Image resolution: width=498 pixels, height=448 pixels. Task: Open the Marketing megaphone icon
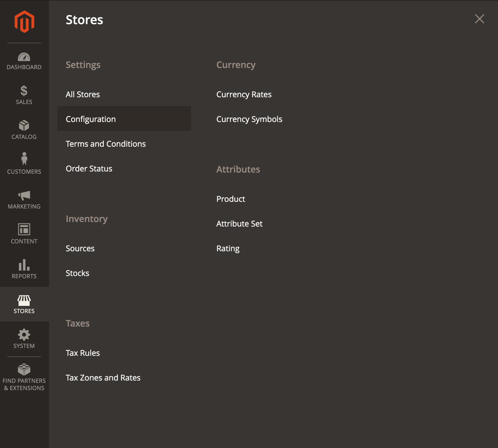coord(24,195)
